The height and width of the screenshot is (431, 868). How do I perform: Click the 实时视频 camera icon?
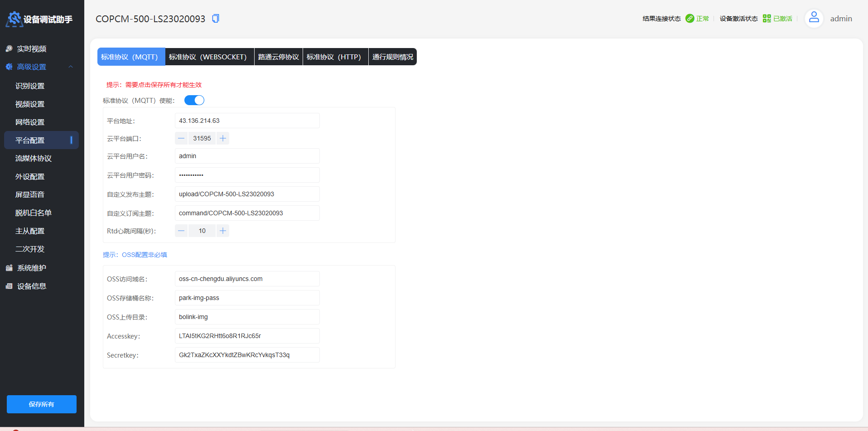pos(9,48)
